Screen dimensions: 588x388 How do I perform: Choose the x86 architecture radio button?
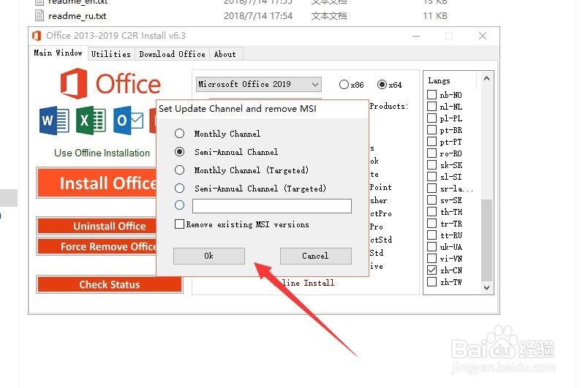[344, 84]
